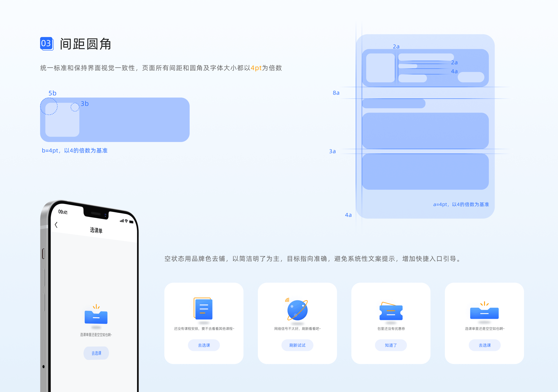The height and width of the screenshot is (392, 558).
Task: Click the light inner square of the radius diagram
Action: coord(62,120)
